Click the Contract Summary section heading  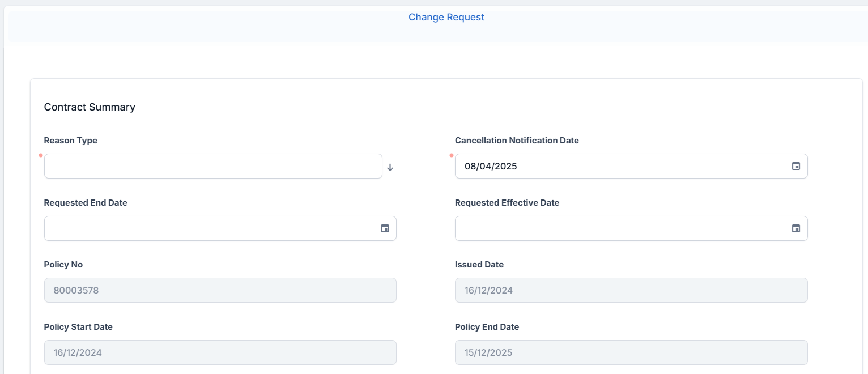pyautogui.click(x=90, y=107)
